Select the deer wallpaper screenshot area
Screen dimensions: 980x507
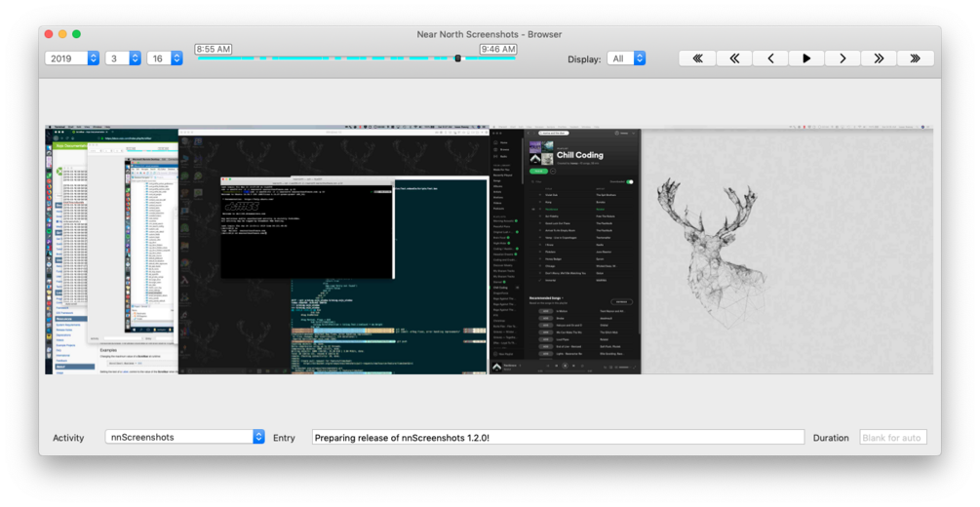point(788,252)
